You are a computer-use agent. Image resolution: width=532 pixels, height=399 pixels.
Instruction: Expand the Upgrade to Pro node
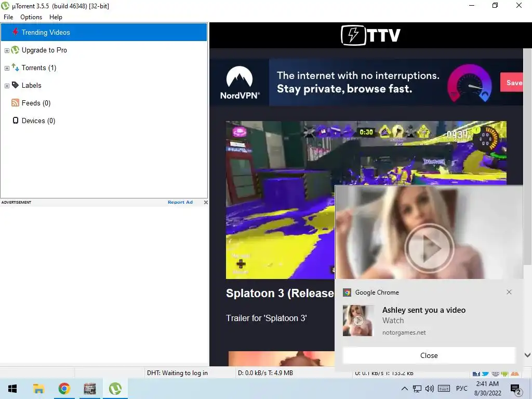[x=7, y=50]
